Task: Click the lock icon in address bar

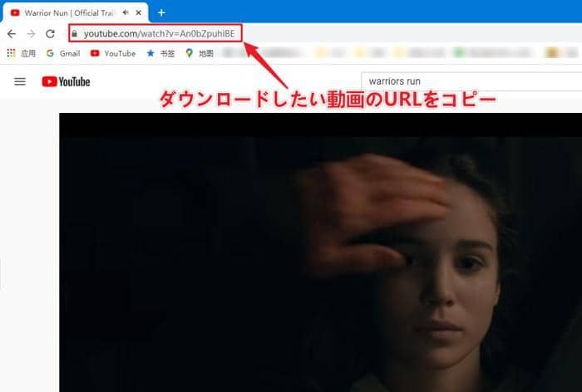Action: pyautogui.click(x=75, y=34)
